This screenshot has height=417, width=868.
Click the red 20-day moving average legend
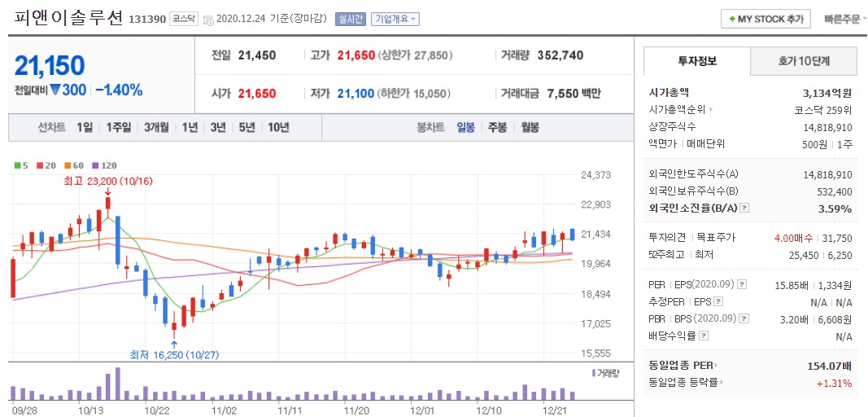(x=46, y=165)
